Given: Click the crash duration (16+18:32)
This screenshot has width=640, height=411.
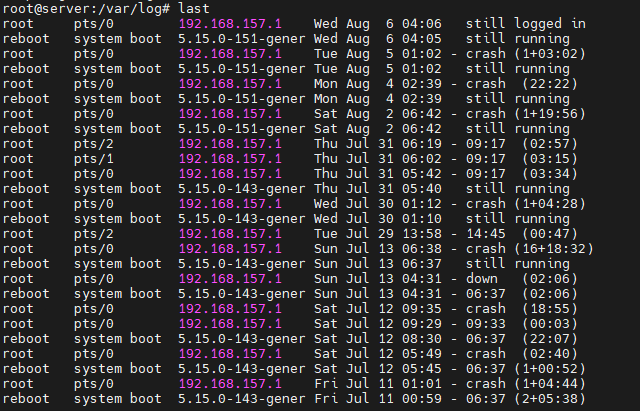Looking at the screenshot, I should click(x=554, y=249).
